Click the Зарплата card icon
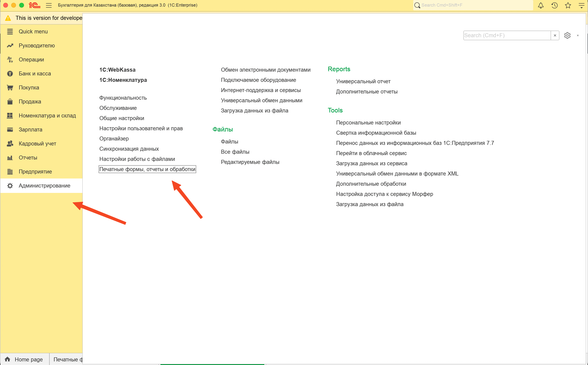This screenshot has width=588, height=365. point(10,130)
